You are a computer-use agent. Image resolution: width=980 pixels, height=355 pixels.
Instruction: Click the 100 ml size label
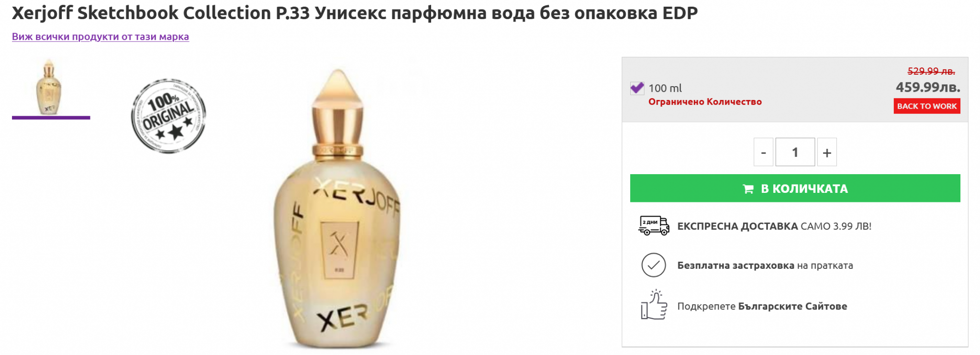point(665,88)
